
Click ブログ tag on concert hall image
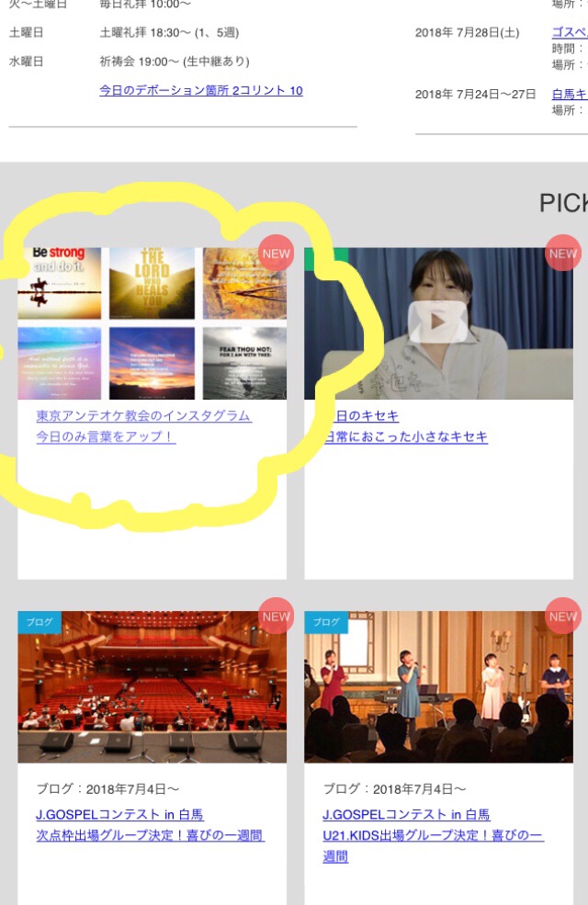coord(40,622)
